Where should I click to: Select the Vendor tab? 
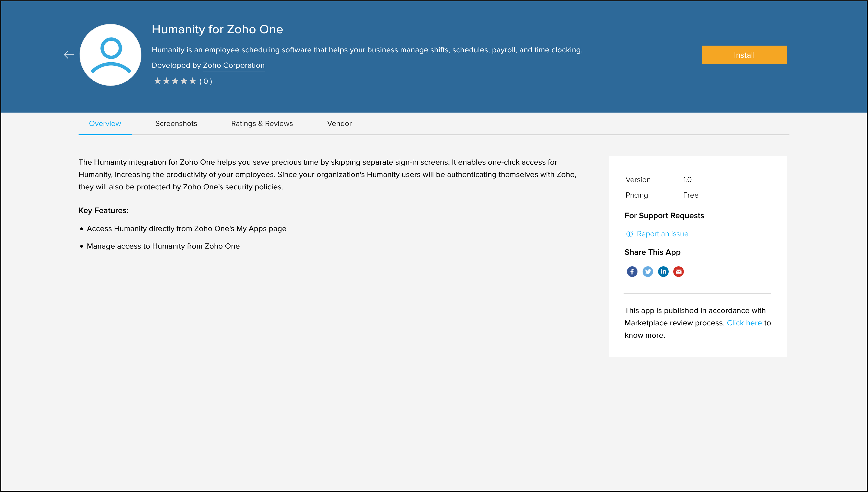tap(339, 123)
